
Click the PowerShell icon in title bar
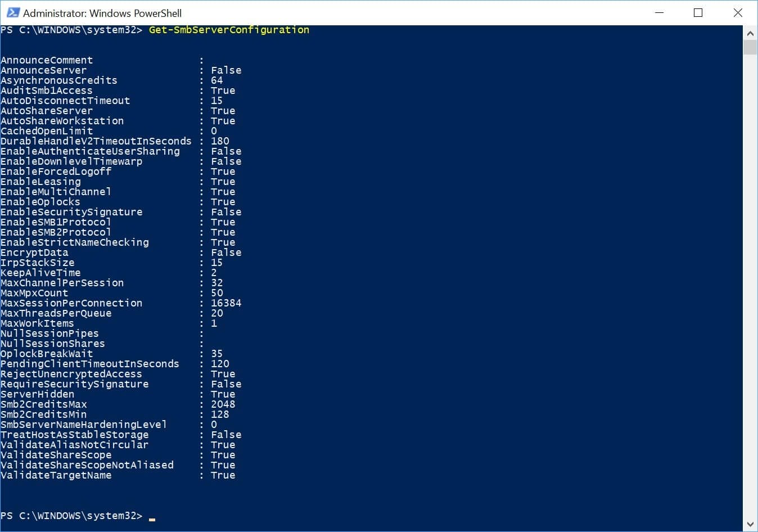click(x=13, y=12)
